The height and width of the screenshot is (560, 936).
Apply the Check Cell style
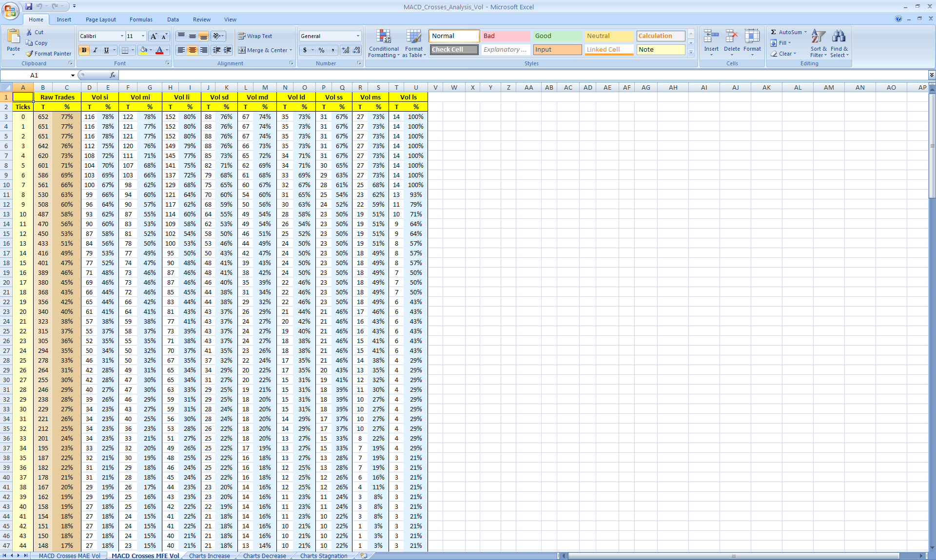tap(453, 50)
